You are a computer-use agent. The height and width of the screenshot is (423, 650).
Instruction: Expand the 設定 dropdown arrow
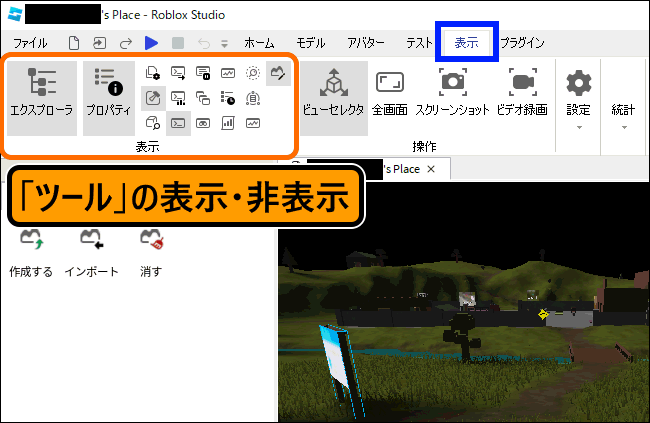point(579,128)
